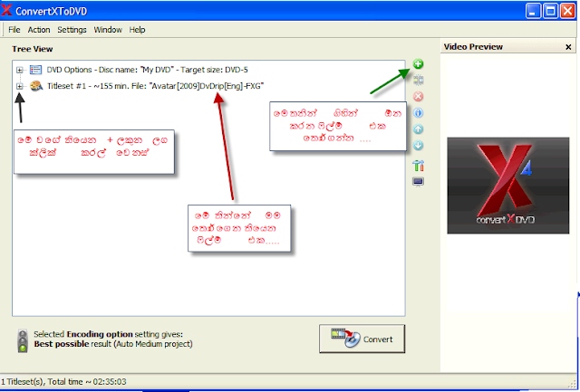
Task: Click the ConvertXToDVD 4 preview thumbnail
Action: [507, 186]
